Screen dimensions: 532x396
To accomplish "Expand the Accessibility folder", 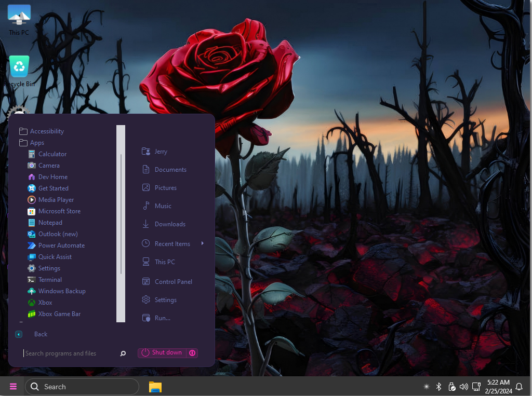I will 46,131.
